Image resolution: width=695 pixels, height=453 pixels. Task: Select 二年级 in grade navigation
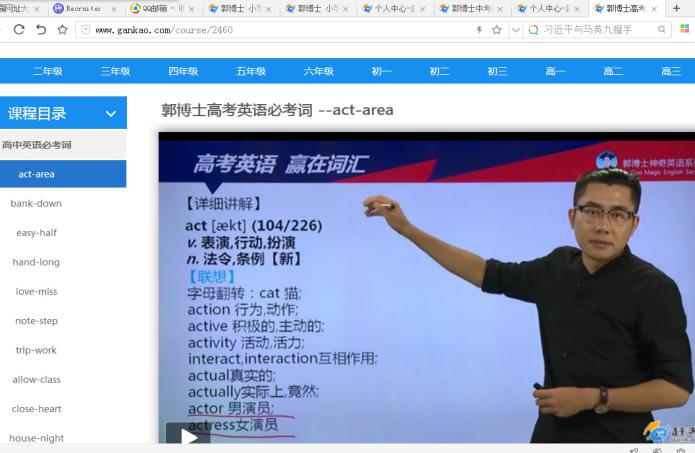(x=48, y=71)
